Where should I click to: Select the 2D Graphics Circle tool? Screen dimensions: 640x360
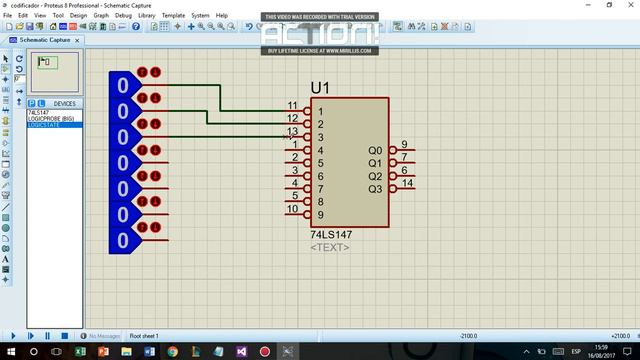[x=6, y=228]
